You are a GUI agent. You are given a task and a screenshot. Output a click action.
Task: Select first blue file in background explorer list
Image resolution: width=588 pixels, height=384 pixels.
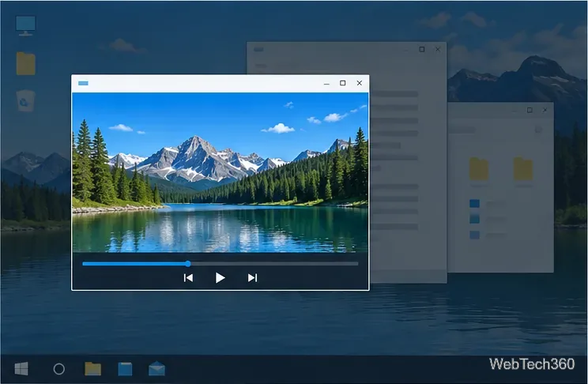474,203
